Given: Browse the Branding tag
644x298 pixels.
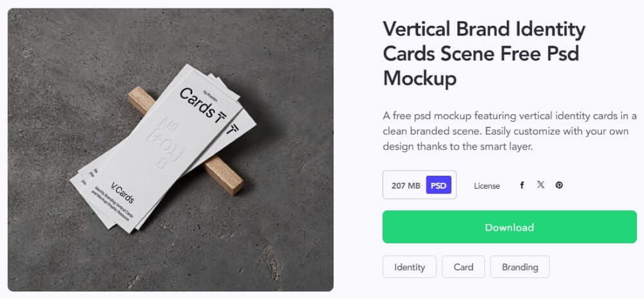Looking at the screenshot, I should coord(520,267).
